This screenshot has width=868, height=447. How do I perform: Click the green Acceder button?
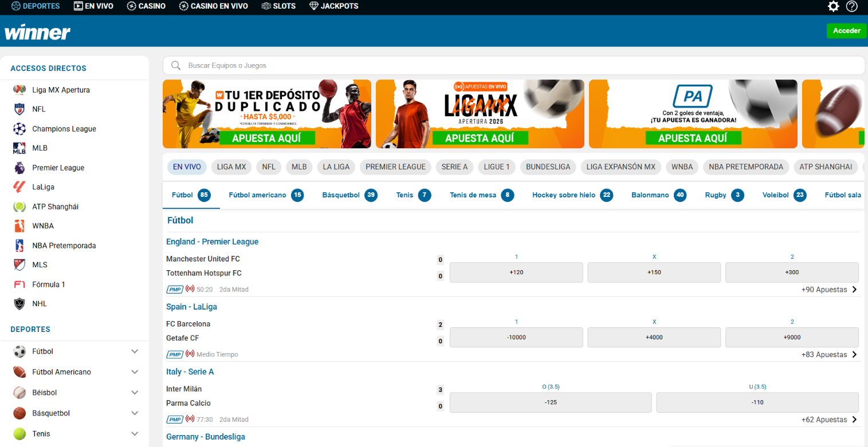[847, 31]
